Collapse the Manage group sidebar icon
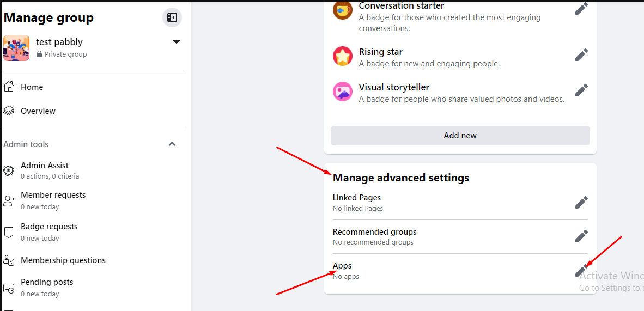Screen dimensions: 644x311 tap(172, 17)
